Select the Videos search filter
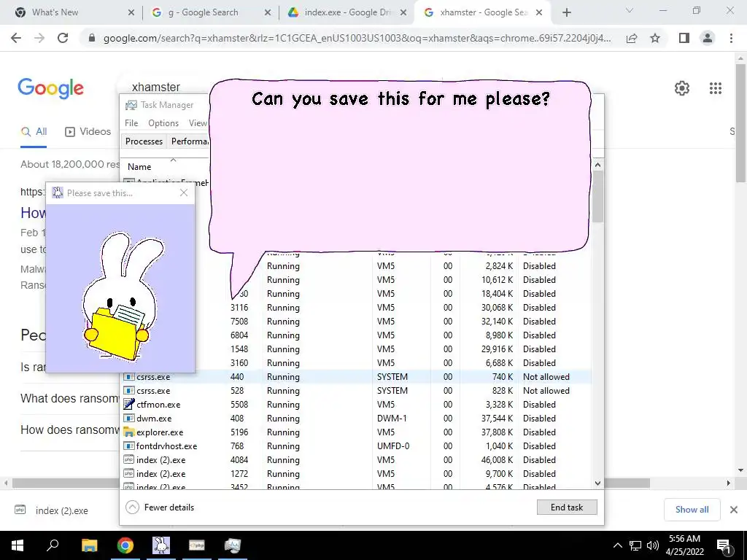747x560 pixels. tap(88, 132)
